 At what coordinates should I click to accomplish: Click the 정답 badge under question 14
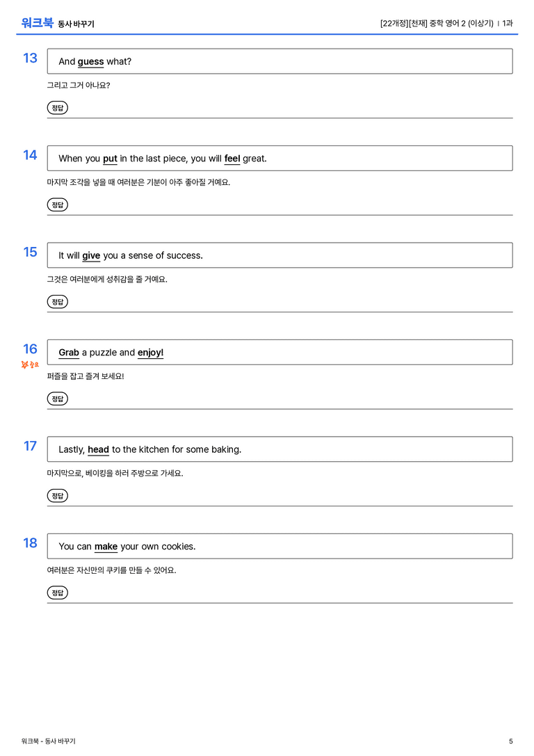[x=57, y=205]
